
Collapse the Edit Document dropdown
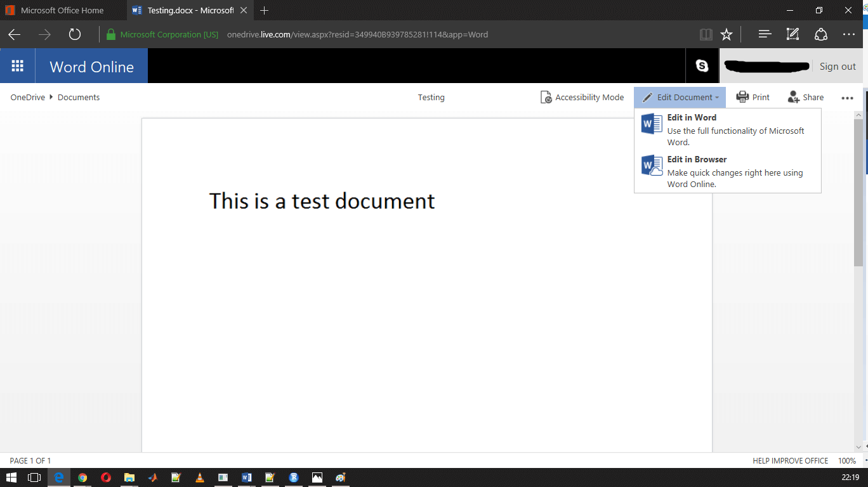(x=680, y=97)
